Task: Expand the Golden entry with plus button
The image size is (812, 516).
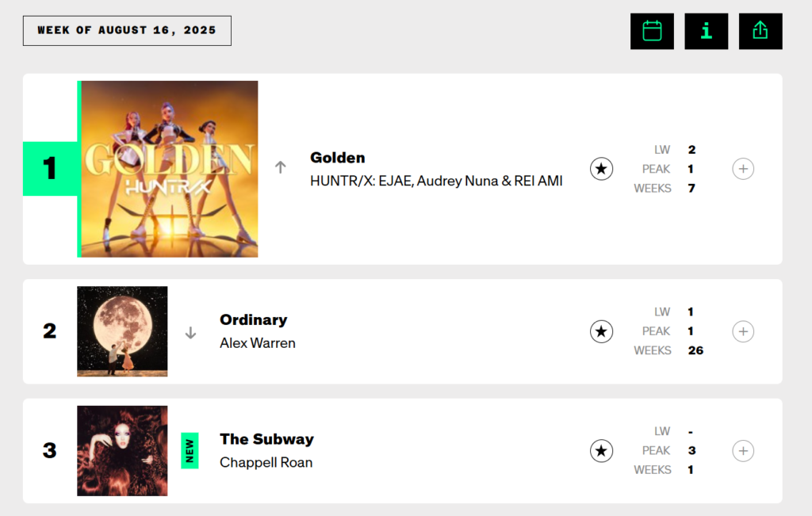Action: (x=742, y=169)
